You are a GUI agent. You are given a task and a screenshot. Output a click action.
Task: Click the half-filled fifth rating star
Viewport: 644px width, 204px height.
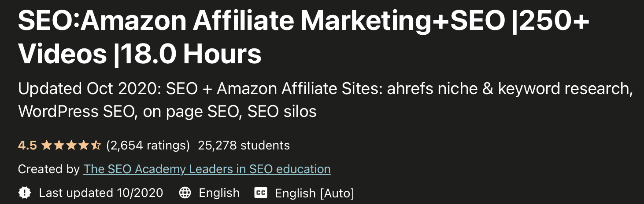[96, 146]
